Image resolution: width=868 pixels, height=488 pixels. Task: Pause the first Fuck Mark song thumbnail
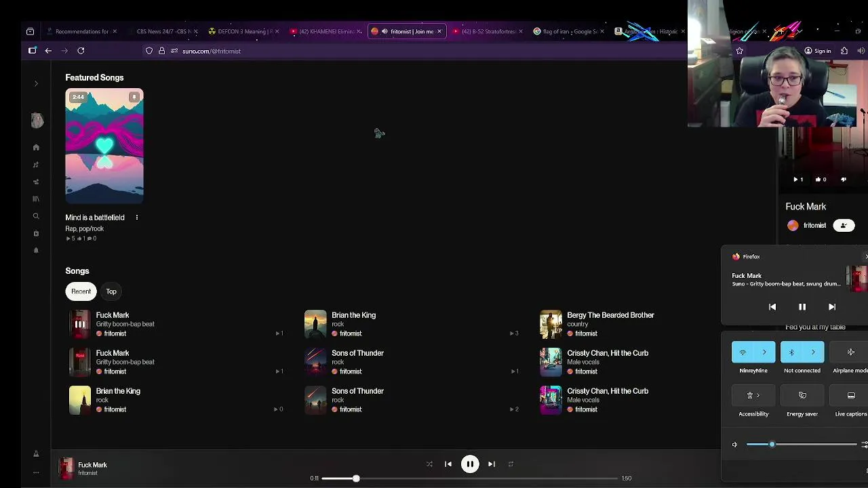[x=79, y=324]
